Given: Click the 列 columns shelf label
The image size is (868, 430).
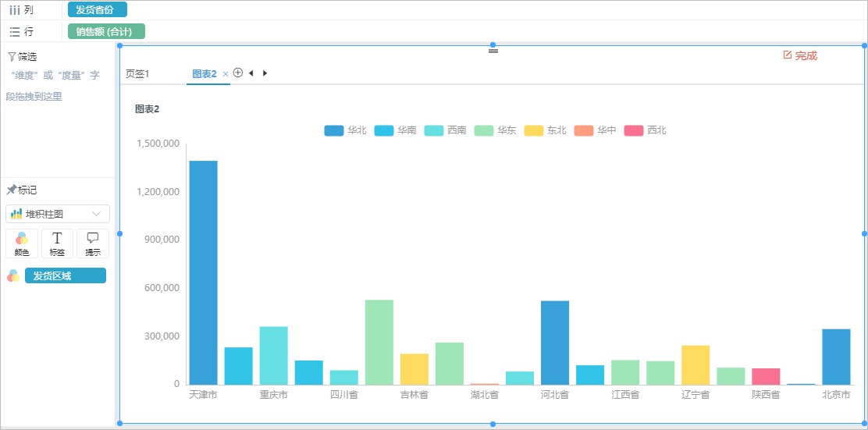Looking at the screenshot, I should [x=22, y=10].
